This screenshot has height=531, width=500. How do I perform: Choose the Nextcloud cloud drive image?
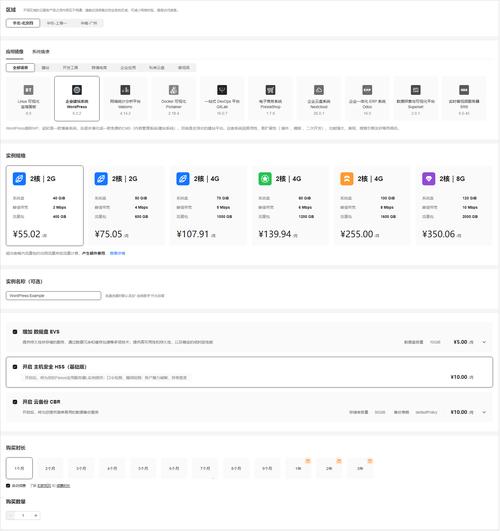[319, 98]
